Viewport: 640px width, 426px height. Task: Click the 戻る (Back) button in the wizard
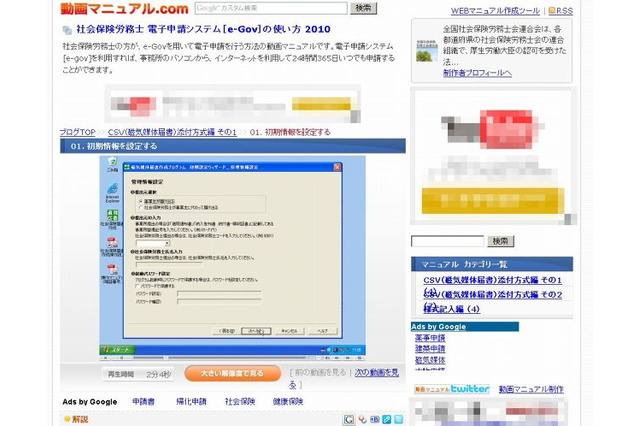click(x=227, y=331)
